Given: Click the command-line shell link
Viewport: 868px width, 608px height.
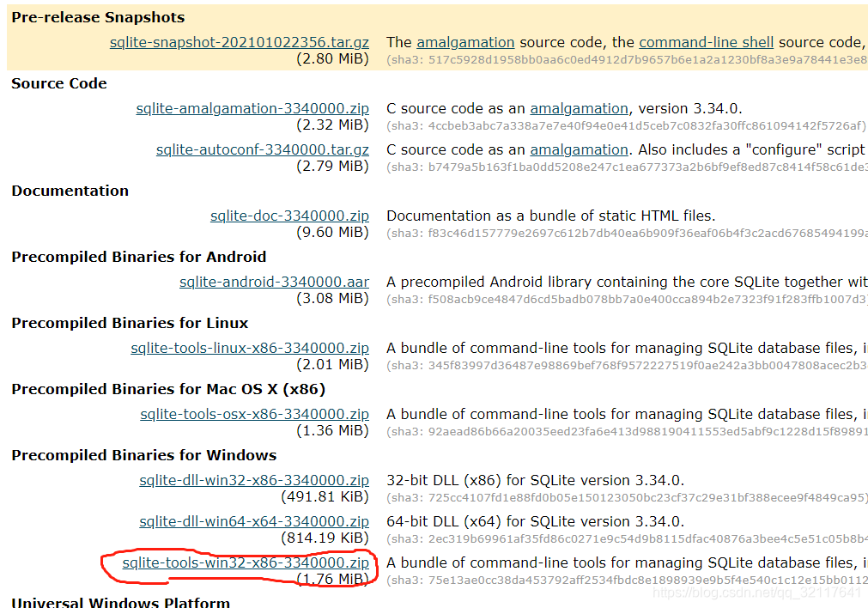Looking at the screenshot, I should pos(706,41).
